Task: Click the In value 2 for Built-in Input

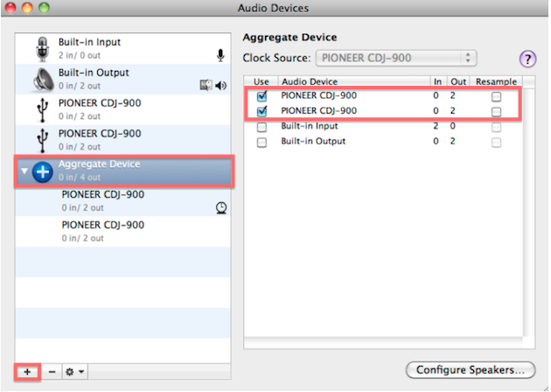Action: tap(436, 126)
